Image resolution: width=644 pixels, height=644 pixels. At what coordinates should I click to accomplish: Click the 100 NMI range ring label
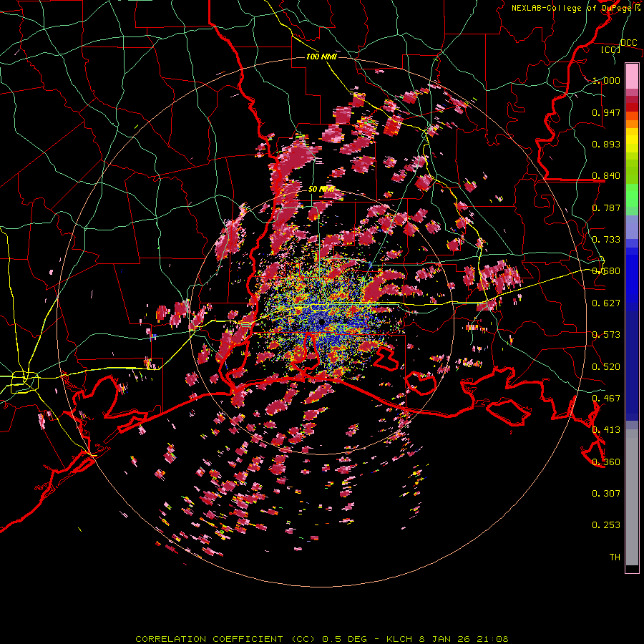pyautogui.click(x=321, y=57)
